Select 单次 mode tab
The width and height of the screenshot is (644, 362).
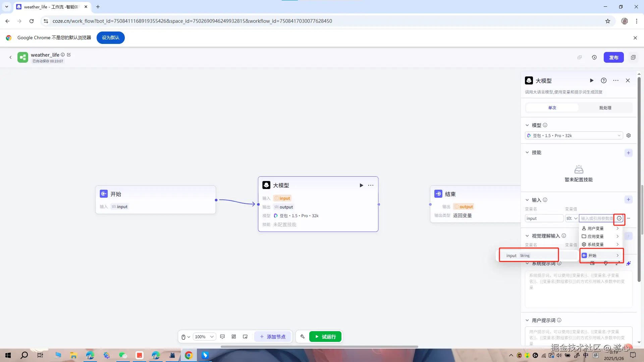[x=552, y=108]
